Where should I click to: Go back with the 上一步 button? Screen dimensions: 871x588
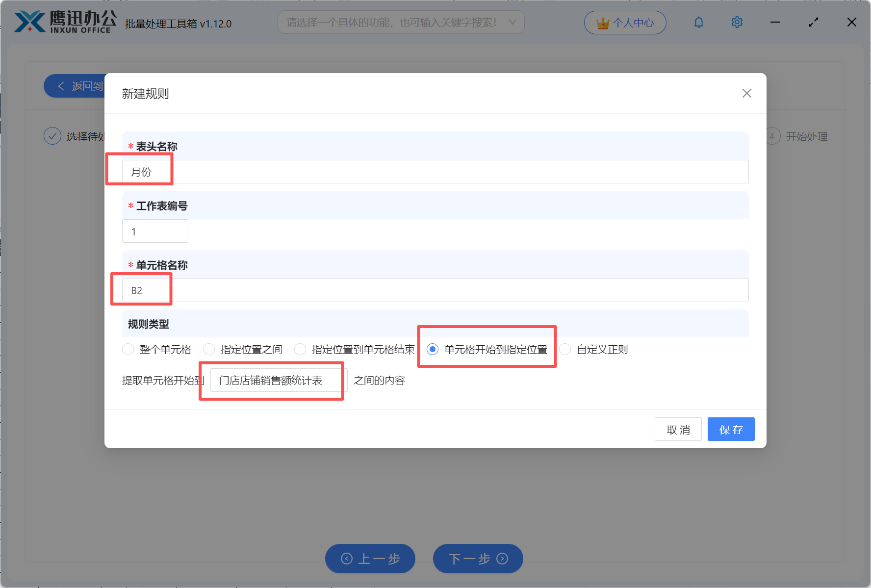tap(370, 559)
